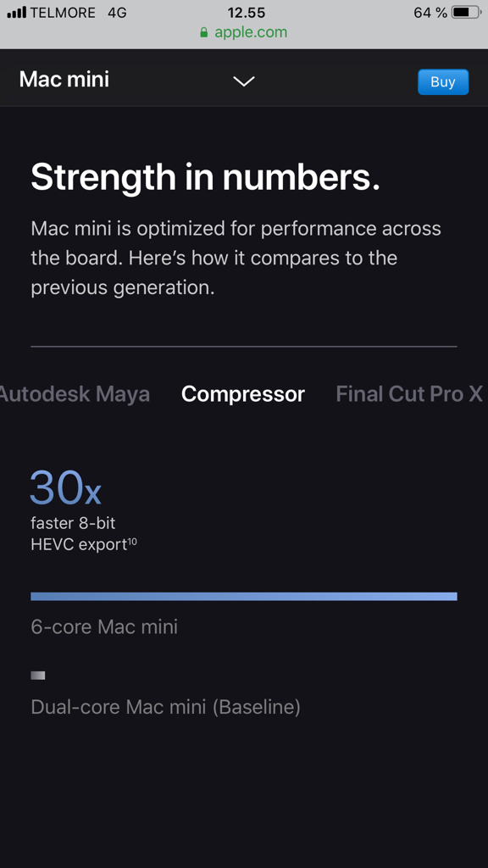
Task: Select the Compressor tab
Action: (x=243, y=394)
